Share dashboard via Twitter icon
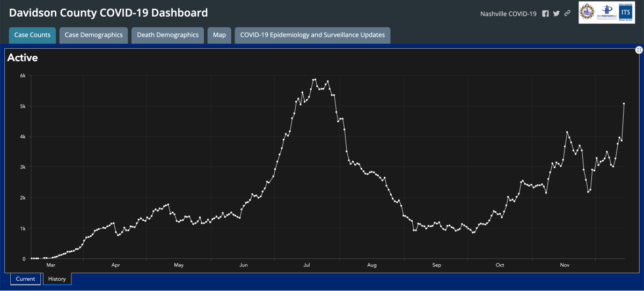 [x=557, y=13]
